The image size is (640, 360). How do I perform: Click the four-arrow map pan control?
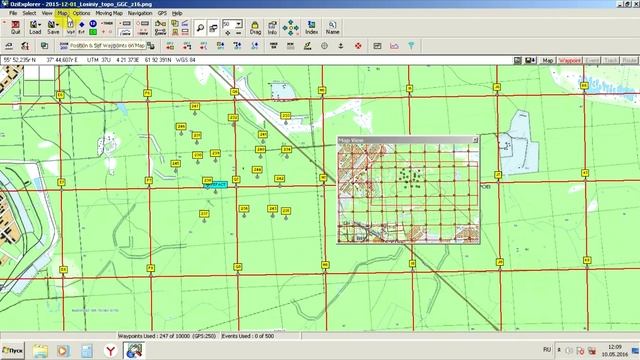[291, 27]
